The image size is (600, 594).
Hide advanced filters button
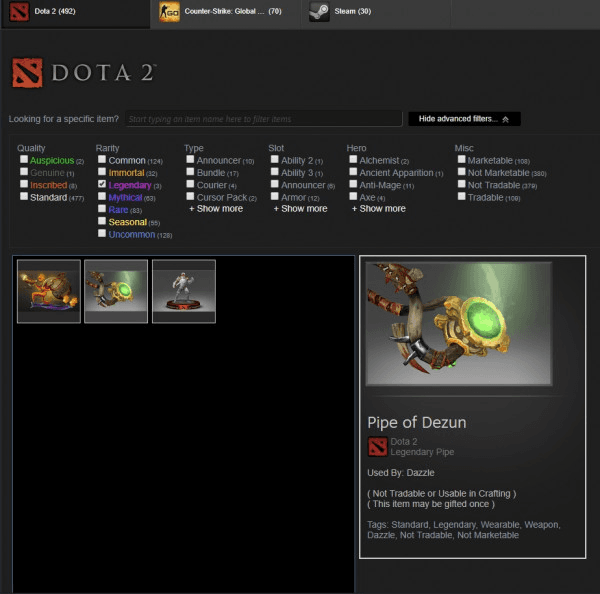pos(464,119)
